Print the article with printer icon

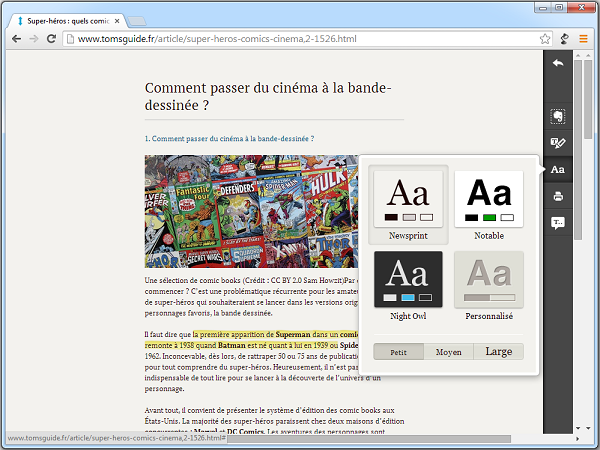point(558,196)
